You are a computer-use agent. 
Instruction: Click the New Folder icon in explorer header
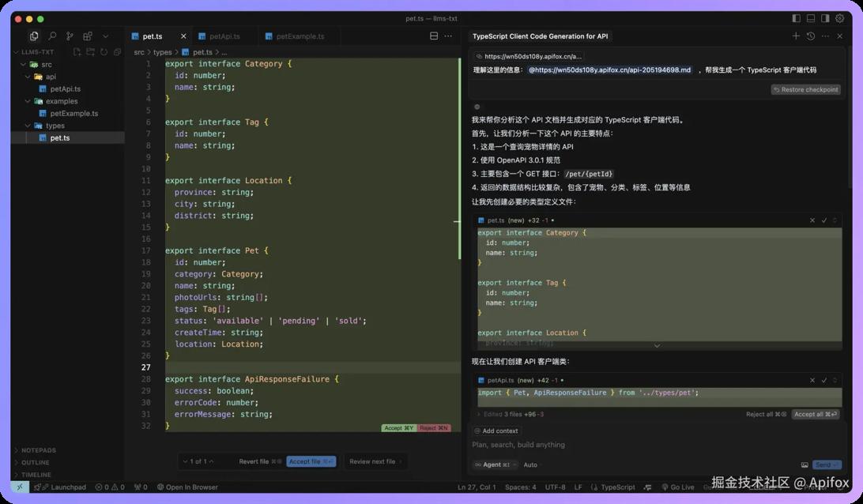pyautogui.click(x=90, y=51)
